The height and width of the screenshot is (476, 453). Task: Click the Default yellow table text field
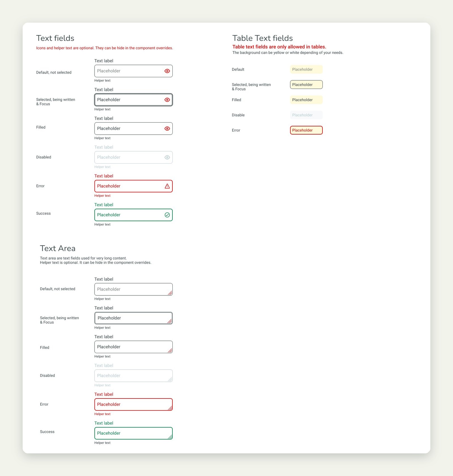coord(306,69)
